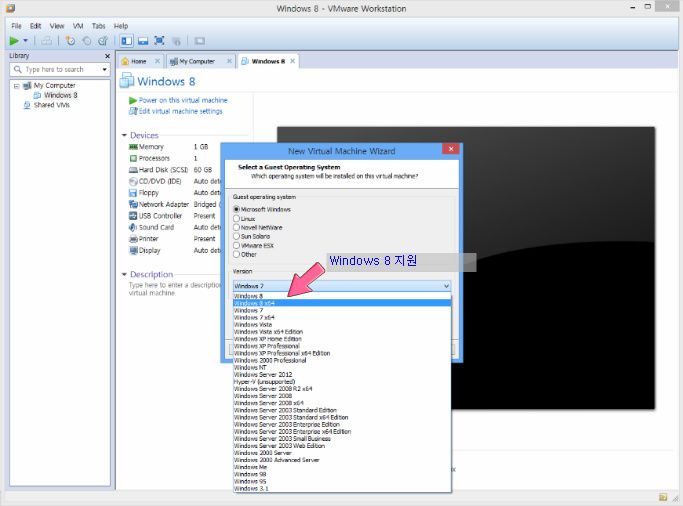Close the My Computer tab
This screenshot has height=506, width=683.
coord(229,61)
